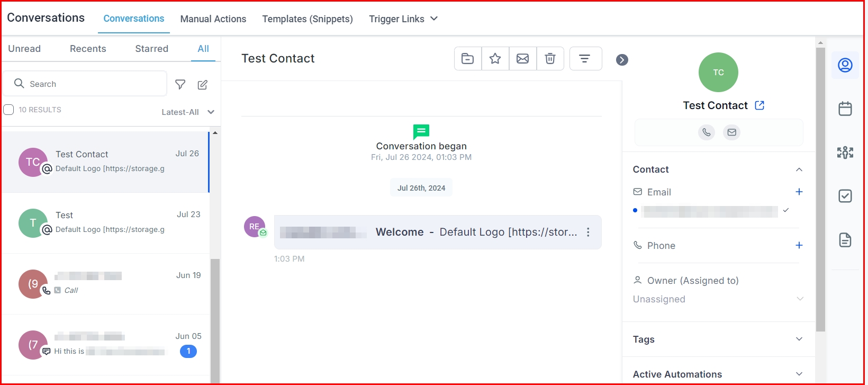Open the conversation list filter funnel icon
868x385 pixels.
click(180, 85)
